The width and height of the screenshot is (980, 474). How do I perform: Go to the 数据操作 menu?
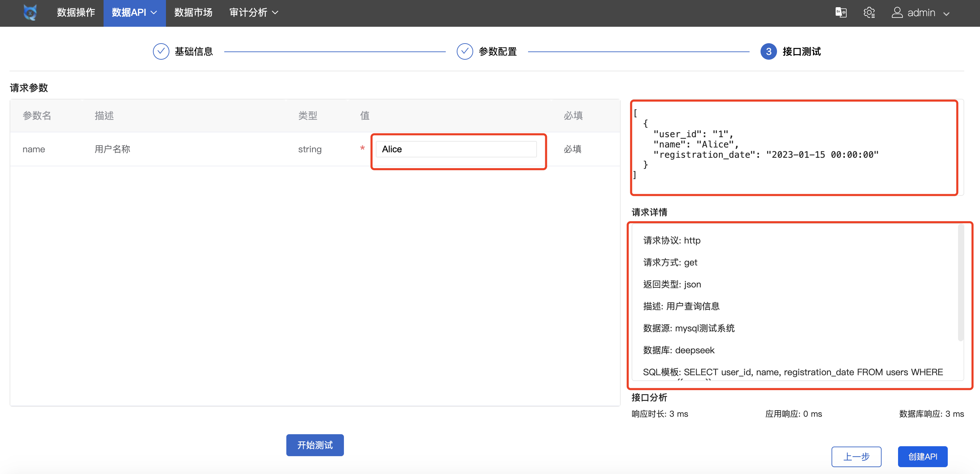pos(76,13)
